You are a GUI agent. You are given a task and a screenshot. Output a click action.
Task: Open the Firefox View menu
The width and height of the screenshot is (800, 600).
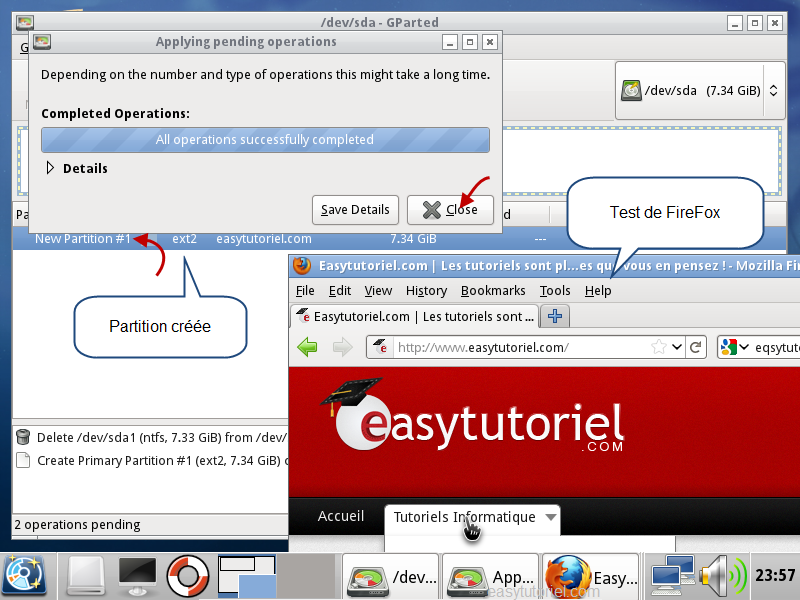[x=378, y=291]
